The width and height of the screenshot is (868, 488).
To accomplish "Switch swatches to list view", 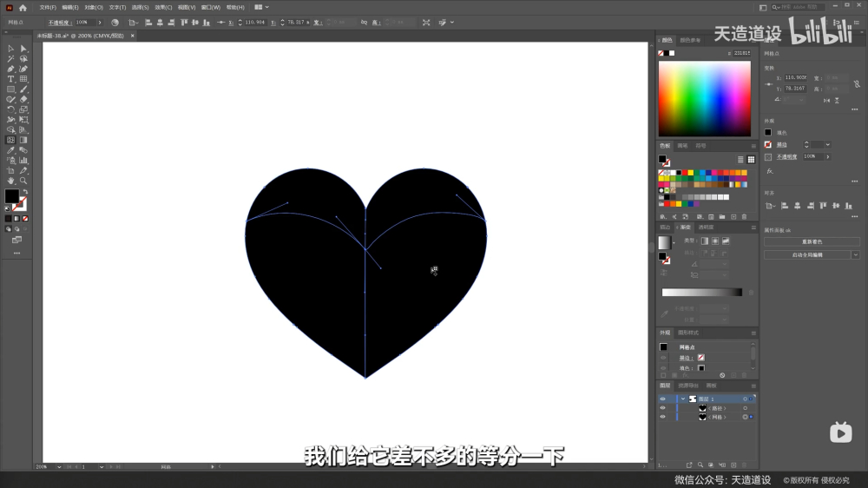I will (x=740, y=160).
